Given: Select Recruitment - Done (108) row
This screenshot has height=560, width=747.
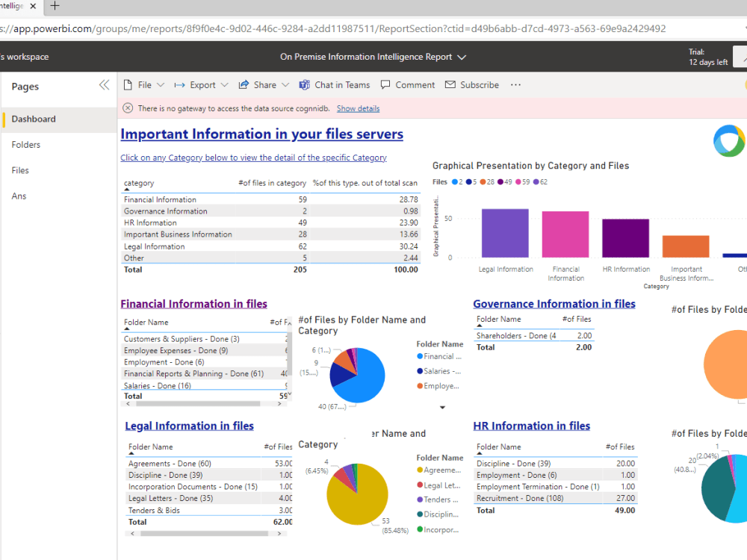Looking at the screenshot, I should click(x=556, y=498).
